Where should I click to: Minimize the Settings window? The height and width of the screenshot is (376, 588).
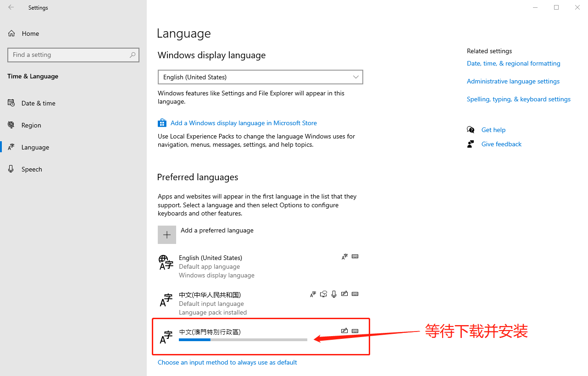(x=535, y=7)
